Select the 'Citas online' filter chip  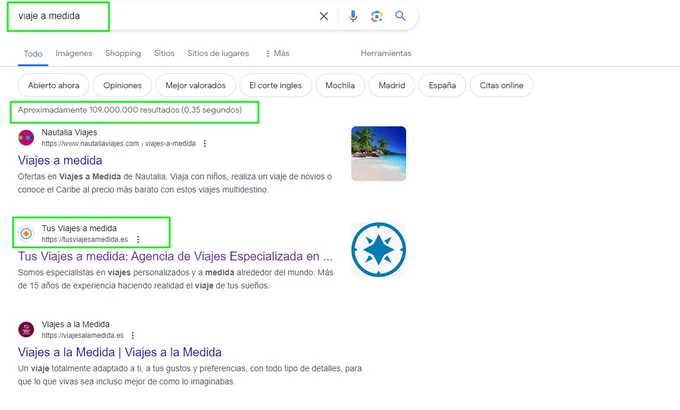pyautogui.click(x=501, y=85)
